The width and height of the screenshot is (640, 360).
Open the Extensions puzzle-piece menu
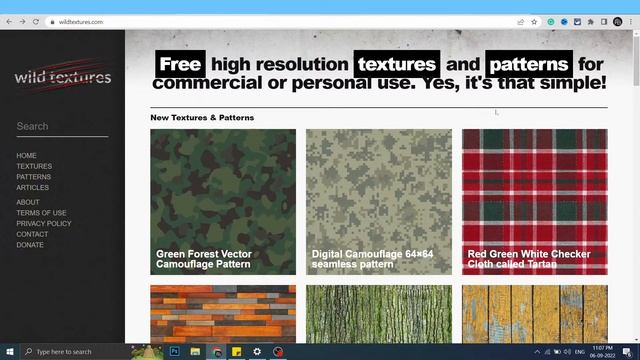click(591, 22)
